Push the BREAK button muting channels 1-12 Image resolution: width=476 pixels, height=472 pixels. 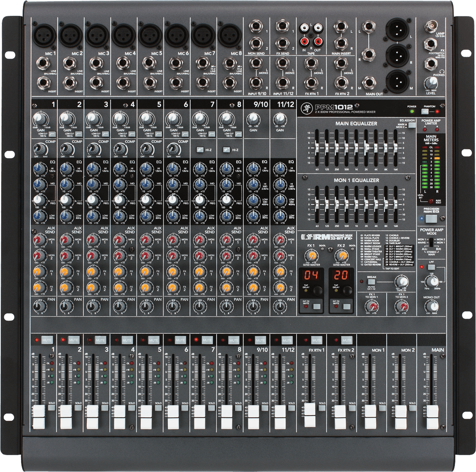(x=372, y=282)
